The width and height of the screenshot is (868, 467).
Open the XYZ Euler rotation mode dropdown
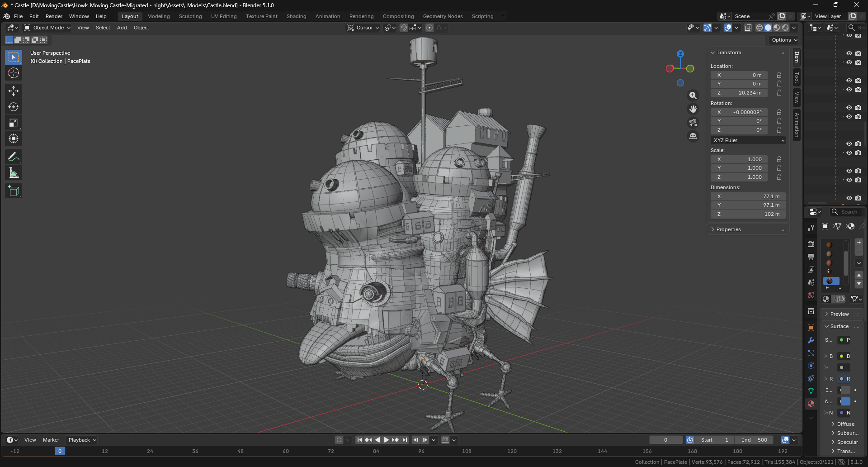[748, 140]
